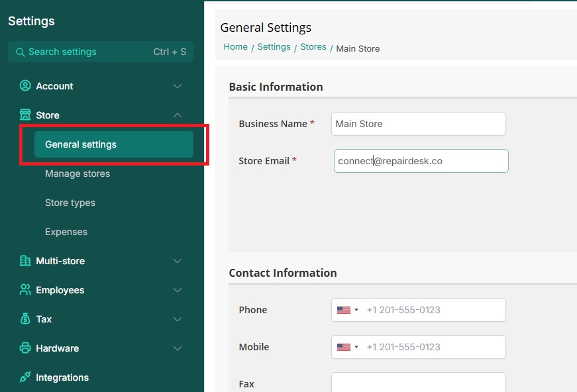
Task: Open the Mobile country flag dropdown
Action: (347, 347)
